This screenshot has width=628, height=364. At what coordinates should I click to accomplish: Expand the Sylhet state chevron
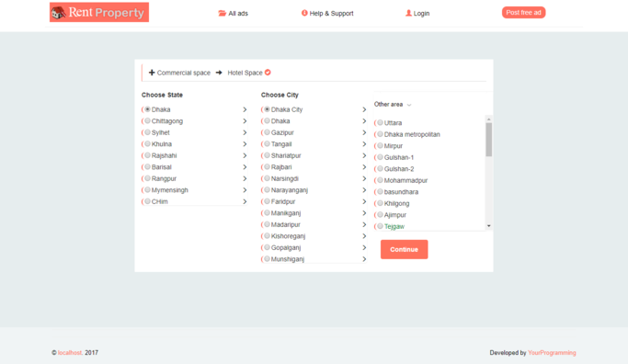pos(245,132)
